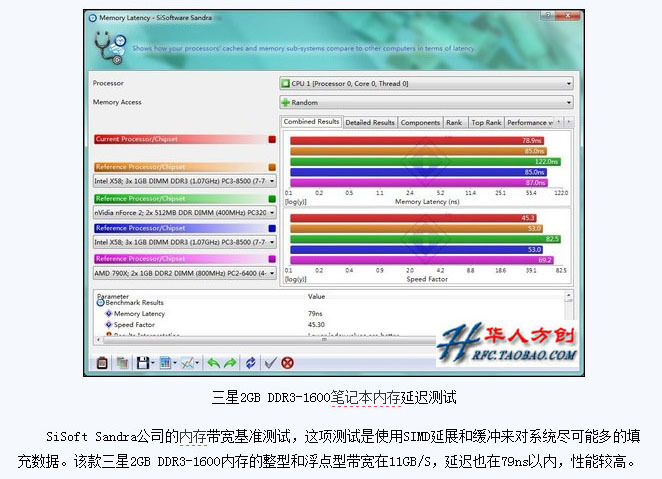The image size is (662, 479).
Task: Toggle the green Reference Processor/Chipset box
Action: pos(272,199)
